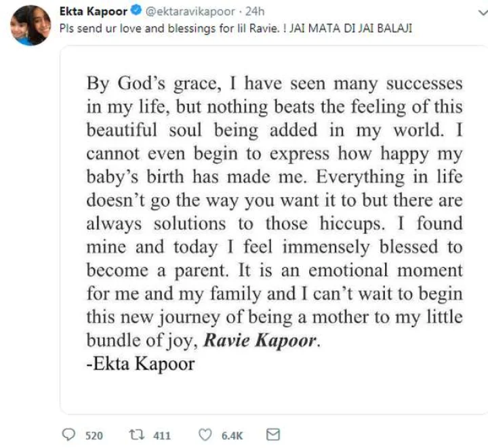Expand the tweet options chevron menu
Viewport: 488px width, 448px height.
click(483, 12)
